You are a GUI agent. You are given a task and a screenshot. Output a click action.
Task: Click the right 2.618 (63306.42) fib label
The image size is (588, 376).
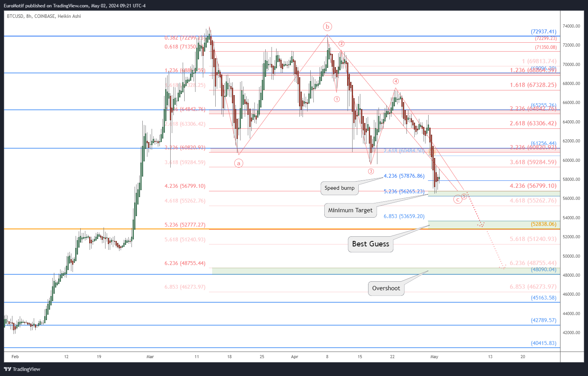click(x=533, y=123)
